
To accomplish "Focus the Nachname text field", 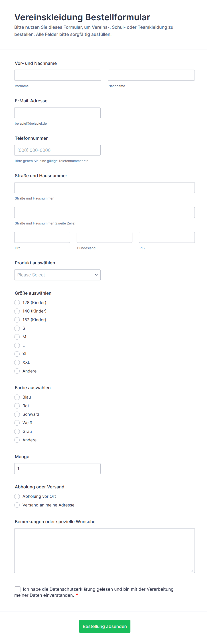I will click(x=151, y=75).
